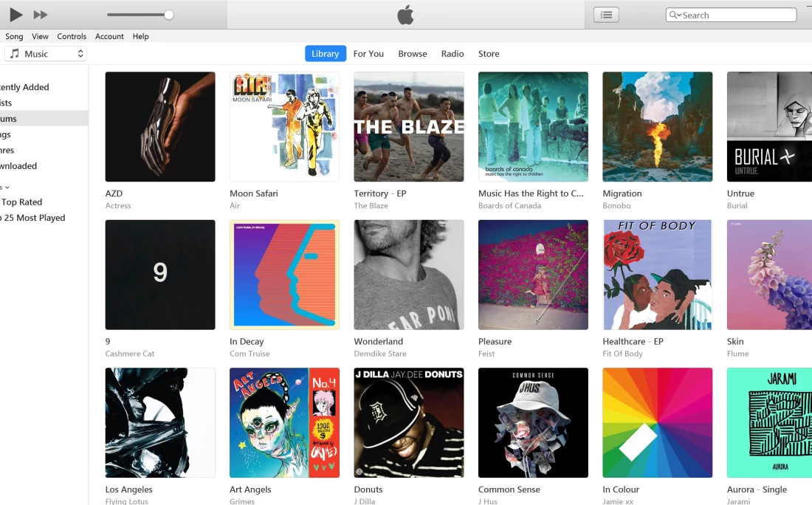Open the Account menu
Viewport: 812px width, 505px height.
109,36
